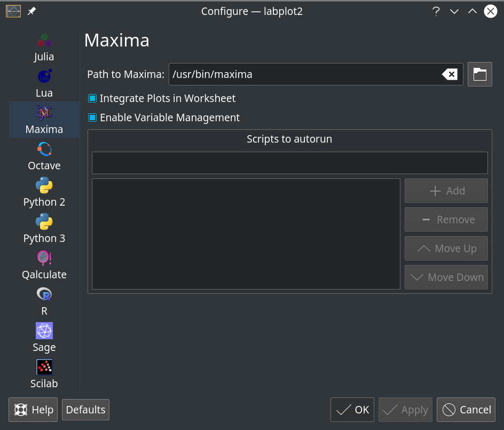This screenshot has width=504, height=430.
Task: Select the Maxima settings page
Action: point(44,120)
